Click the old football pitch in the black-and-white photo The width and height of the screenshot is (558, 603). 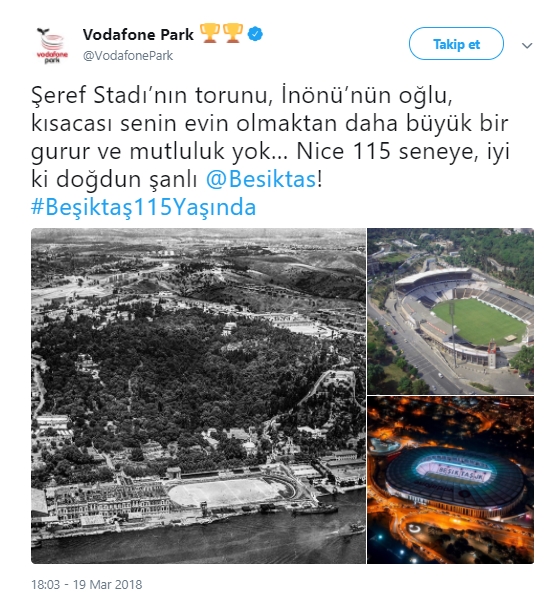coord(228,492)
